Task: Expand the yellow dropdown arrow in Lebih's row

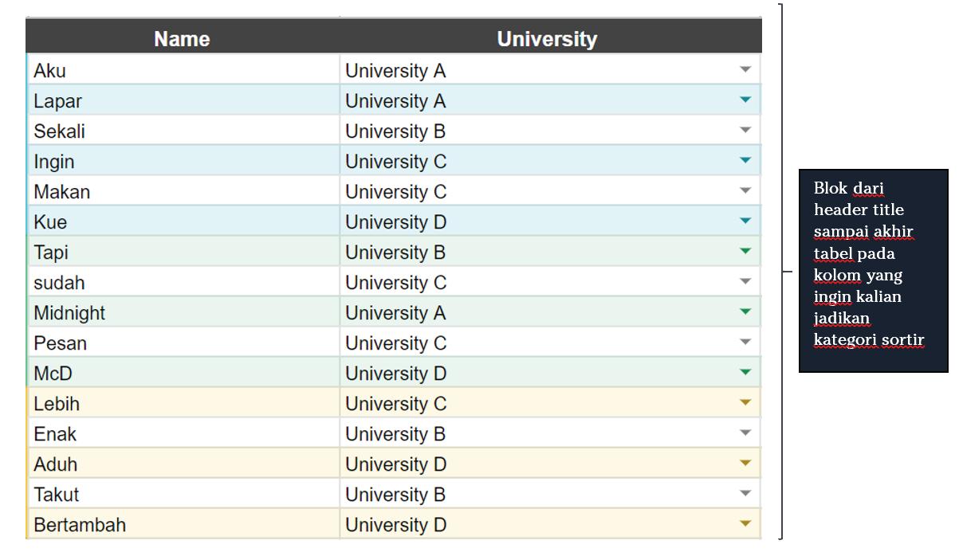Action: point(745,403)
